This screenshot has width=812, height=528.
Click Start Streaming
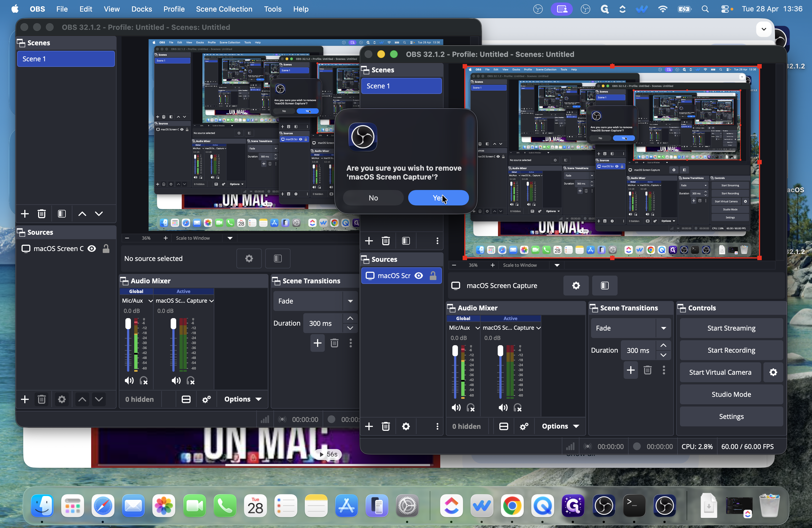(731, 328)
